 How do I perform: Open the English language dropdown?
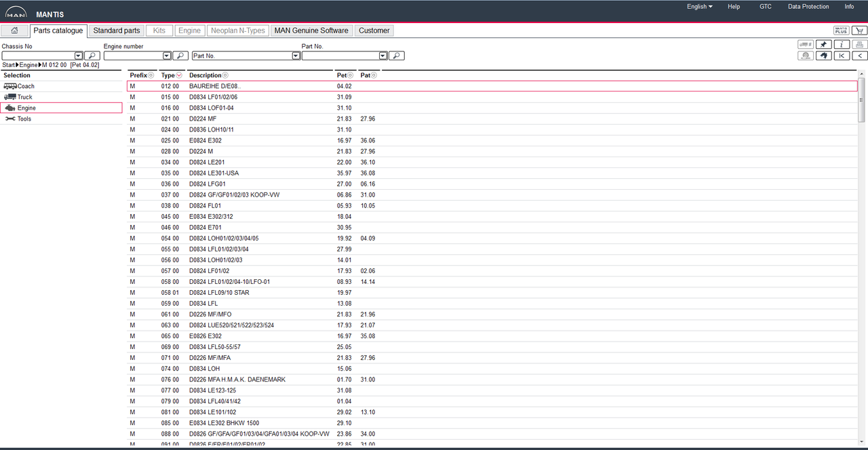point(699,7)
